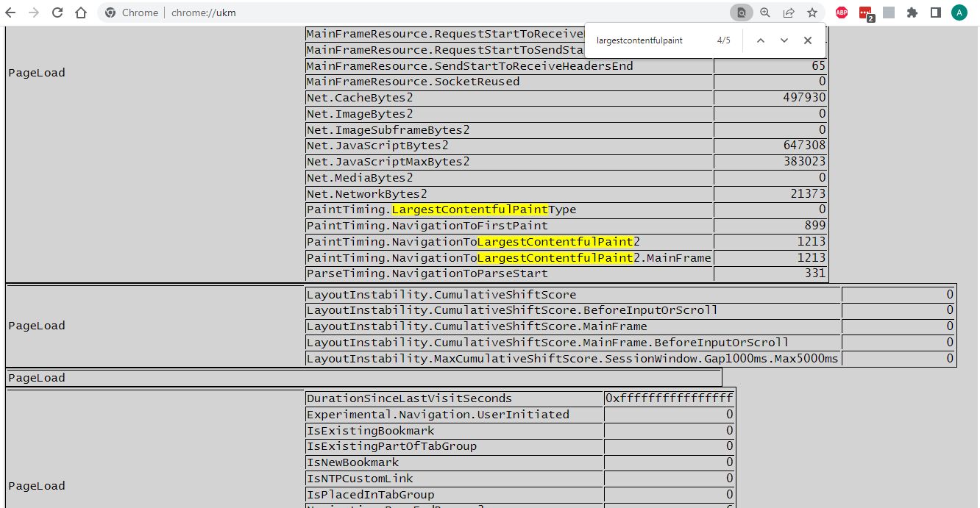Close the find-in-page bar

point(808,40)
